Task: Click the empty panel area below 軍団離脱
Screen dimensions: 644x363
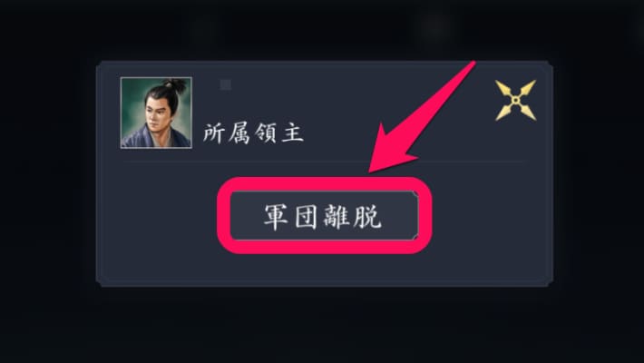Action: pyautogui.click(x=325, y=267)
